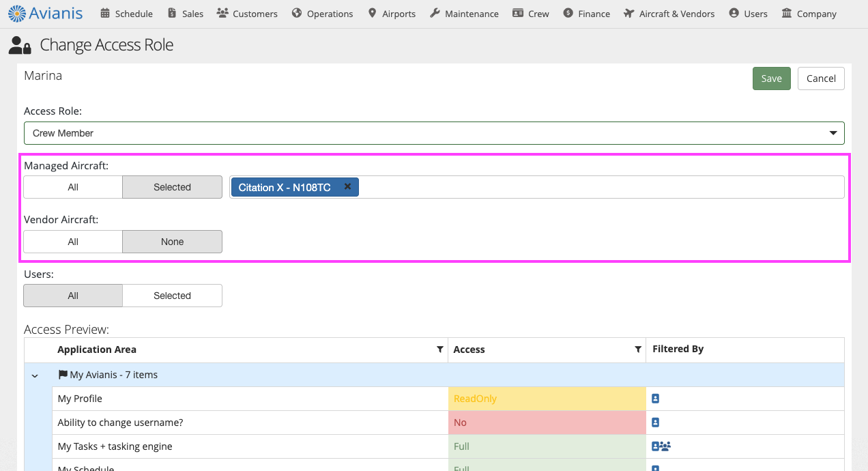Click inside the managed aircraft selection field
868x471 pixels.
pos(601,187)
